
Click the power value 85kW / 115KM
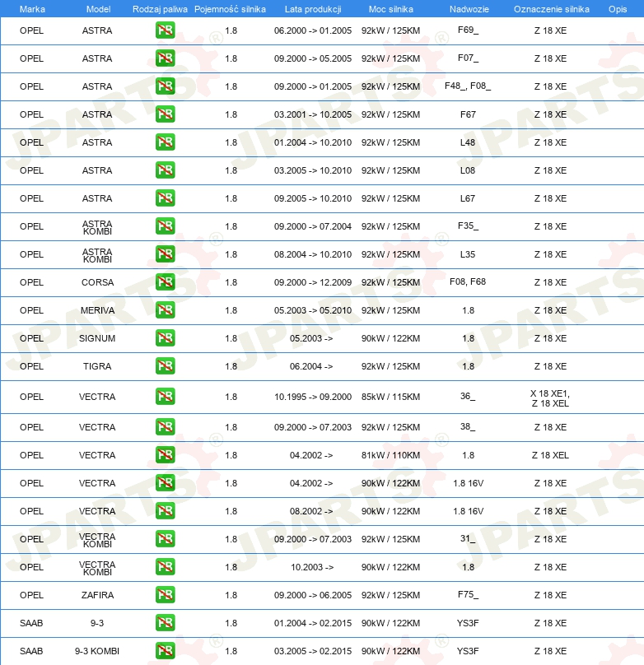click(x=390, y=397)
